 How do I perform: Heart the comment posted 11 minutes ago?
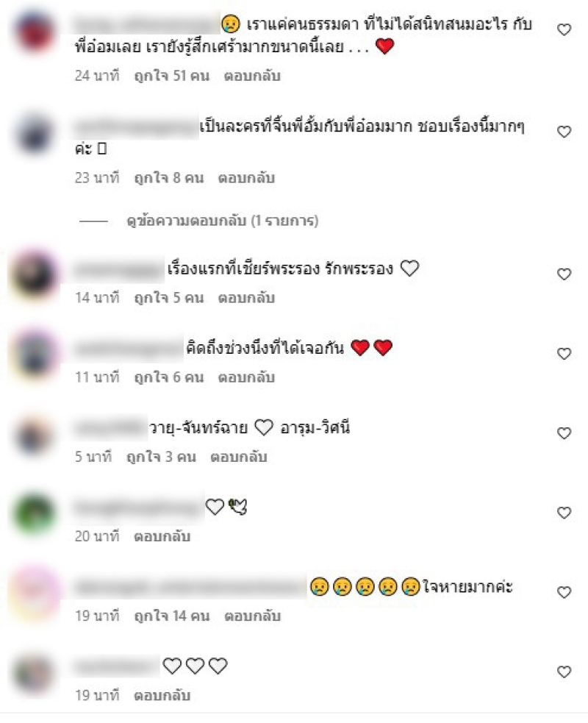pyautogui.click(x=564, y=354)
